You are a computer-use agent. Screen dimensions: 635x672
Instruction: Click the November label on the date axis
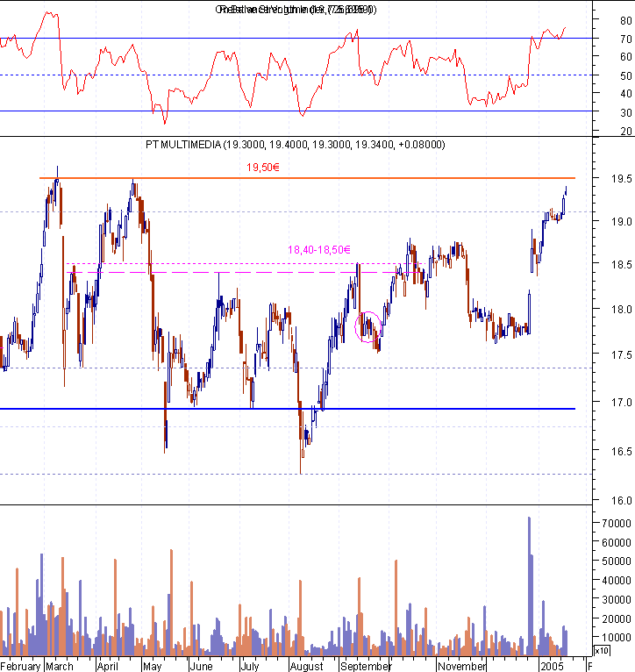pos(462,666)
